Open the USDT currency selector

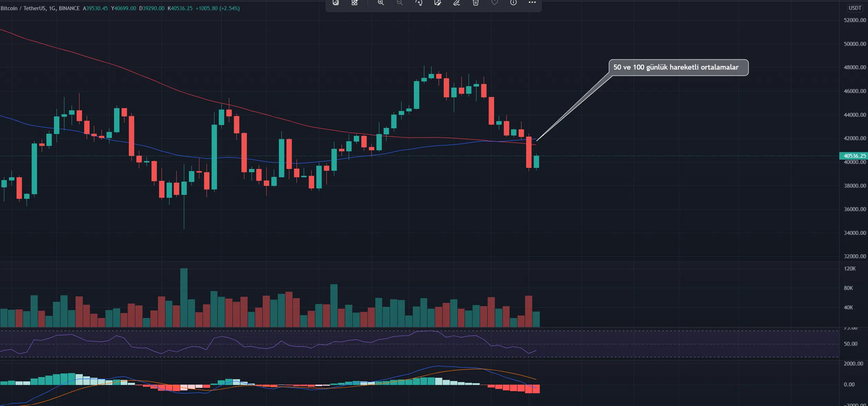coord(855,8)
